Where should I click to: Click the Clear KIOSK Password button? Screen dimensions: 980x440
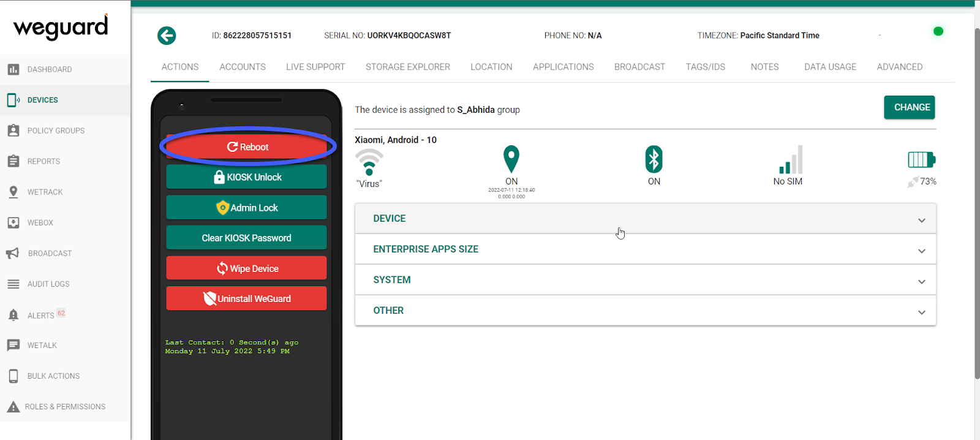click(246, 238)
